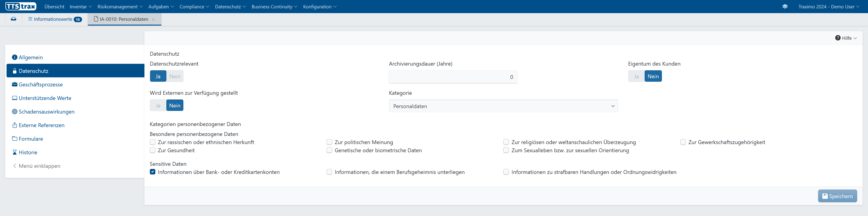The image size is (868, 216).
Task: Click the Geschäftsprozesse briefcase icon
Action: click(14, 84)
